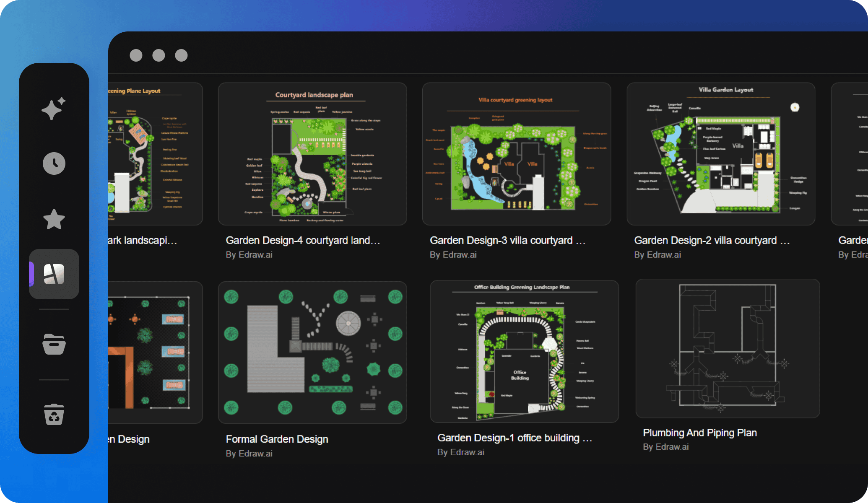The width and height of the screenshot is (868, 503).
Task: Open the AI sparkle icon in sidebar
Action: [x=54, y=109]
